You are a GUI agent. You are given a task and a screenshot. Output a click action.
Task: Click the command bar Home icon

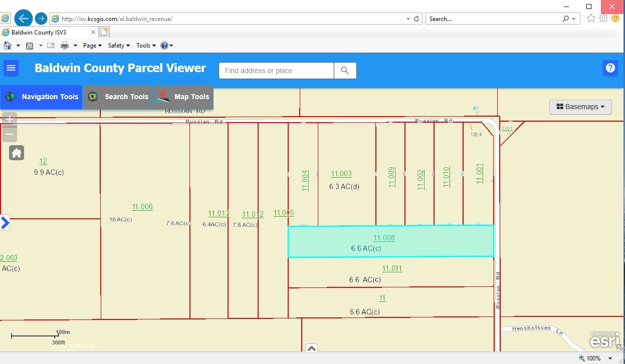[x=8, y=46]
